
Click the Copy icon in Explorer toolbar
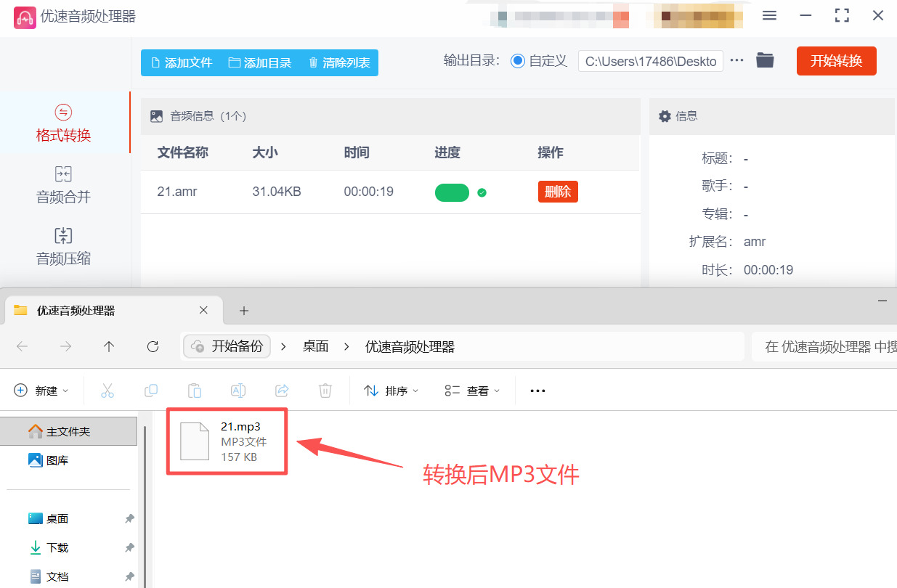pos(151,391)
